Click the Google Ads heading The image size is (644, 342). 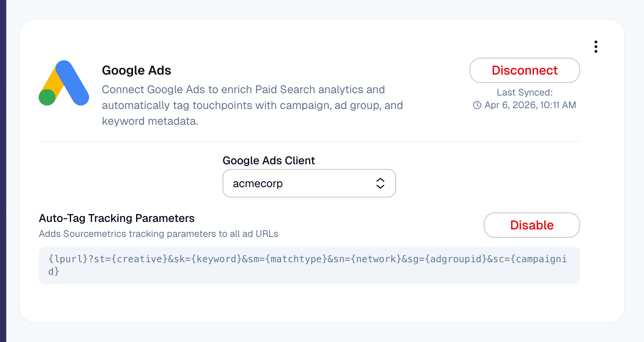click(x=137, y=70)
